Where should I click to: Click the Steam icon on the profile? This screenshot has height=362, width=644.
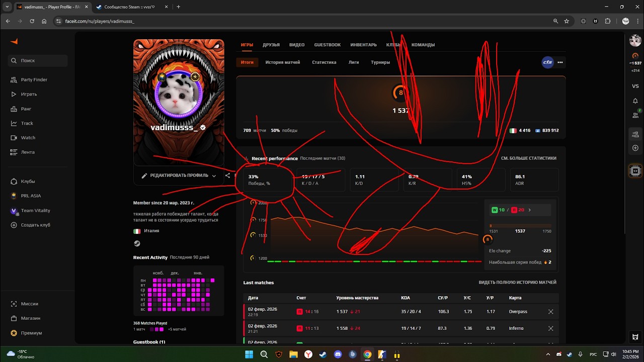tap(137, 243)
